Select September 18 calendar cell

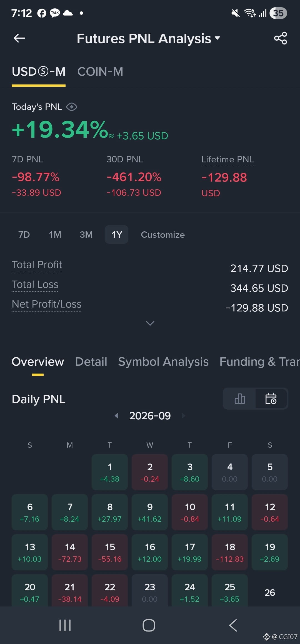(x=230, y=552)
